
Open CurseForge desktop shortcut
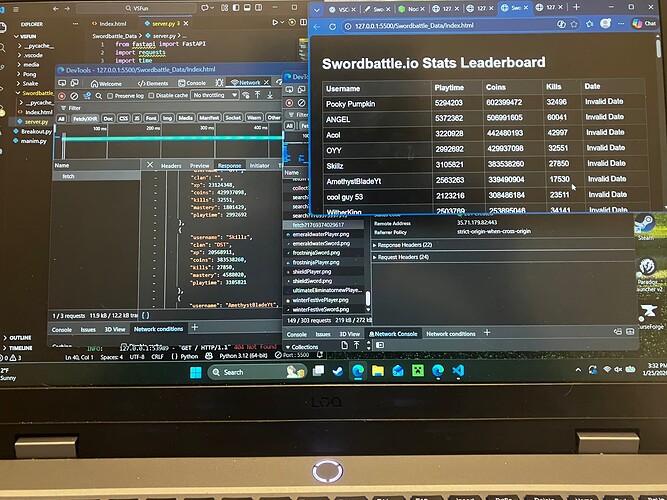[x=649, y=317]
